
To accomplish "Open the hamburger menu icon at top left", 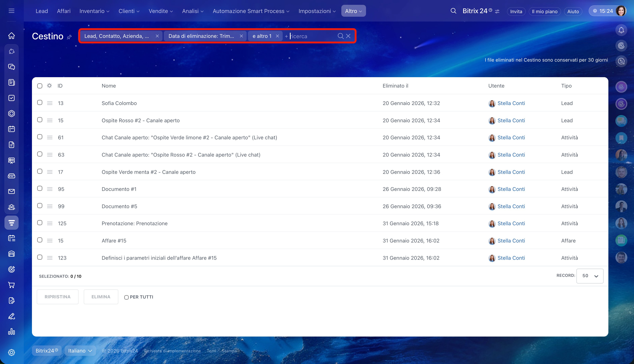I will pos(12,11).
